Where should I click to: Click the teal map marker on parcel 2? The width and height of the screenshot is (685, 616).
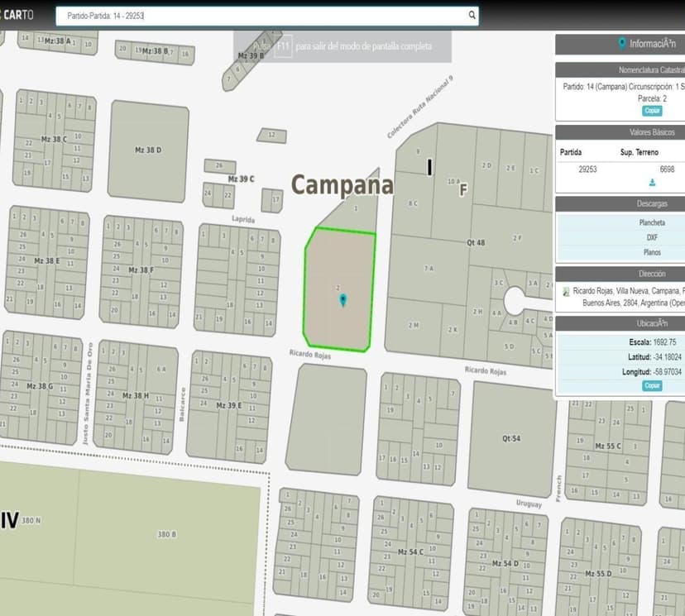point(342,300)
